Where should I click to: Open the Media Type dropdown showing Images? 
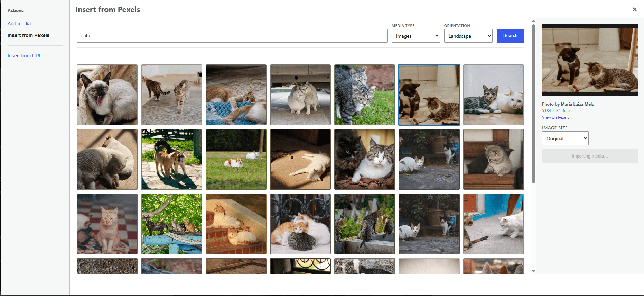tap(416, 36)
